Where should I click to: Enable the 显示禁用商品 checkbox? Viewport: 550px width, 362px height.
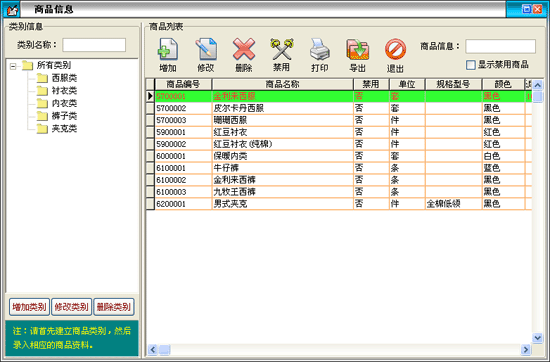click(x=470, y=65)
